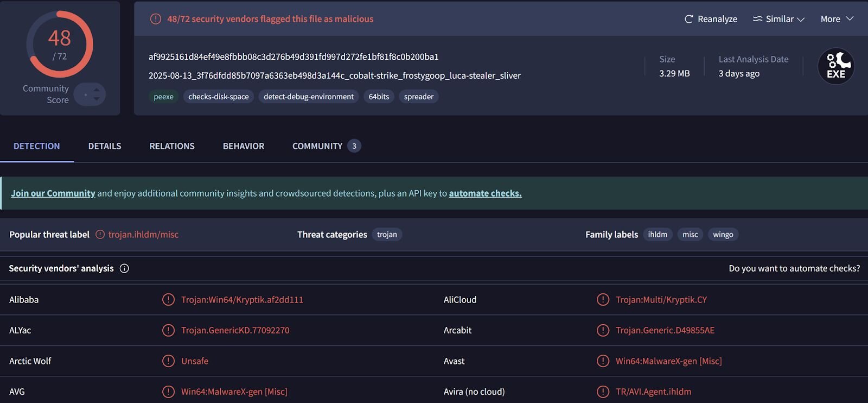Image resolution: width=868 pixels, height=403 pixels.
Task: Select the spreader tag
Action: coord(419,97)
